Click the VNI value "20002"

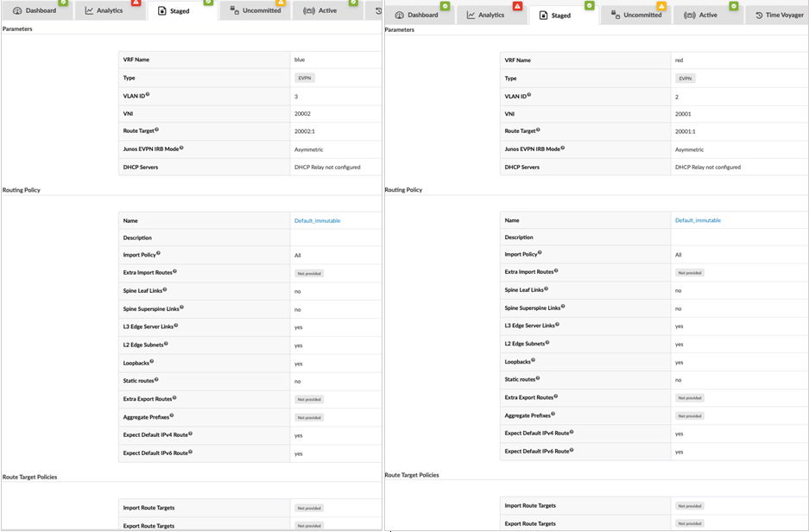tap(302, 113)
